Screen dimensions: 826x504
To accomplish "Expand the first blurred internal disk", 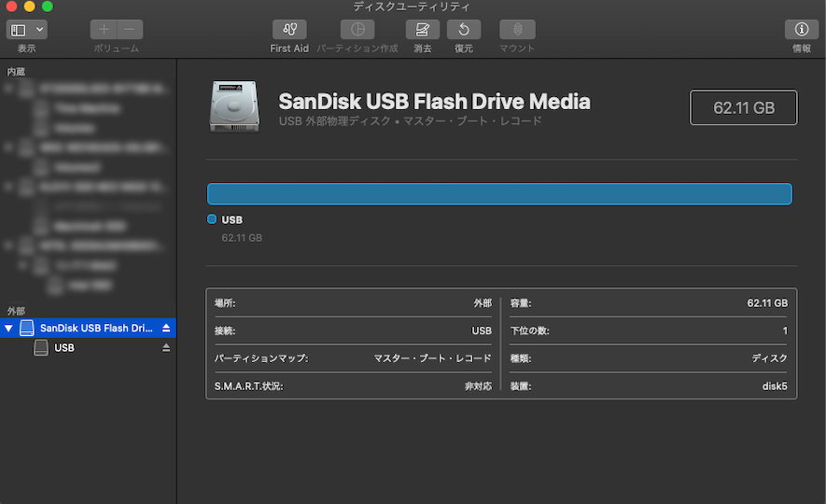I will pyautogui.click(x=8, y=89).
